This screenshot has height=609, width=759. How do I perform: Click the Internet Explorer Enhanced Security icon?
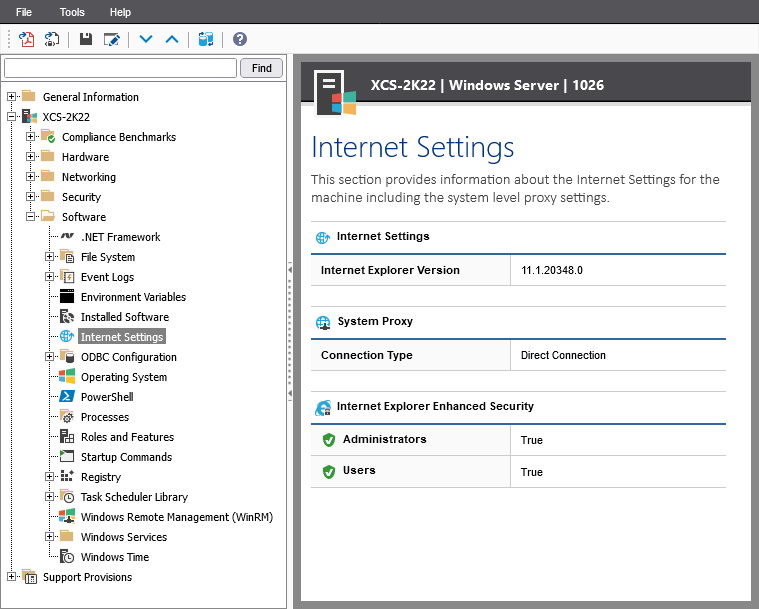point(323,408)
